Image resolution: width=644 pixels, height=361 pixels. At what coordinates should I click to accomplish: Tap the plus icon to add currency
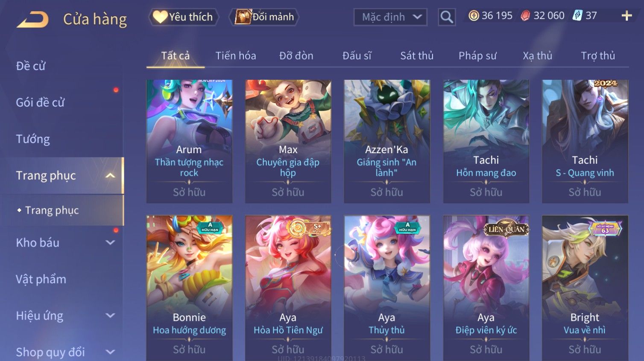click(626, 16)
